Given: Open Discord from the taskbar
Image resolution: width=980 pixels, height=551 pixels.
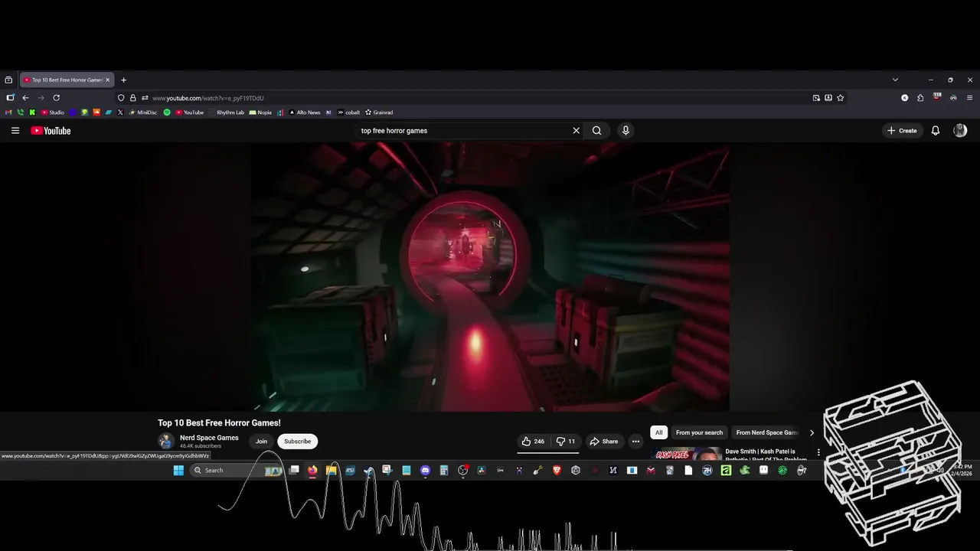Looking at the screenshot, I should [425, 471].
